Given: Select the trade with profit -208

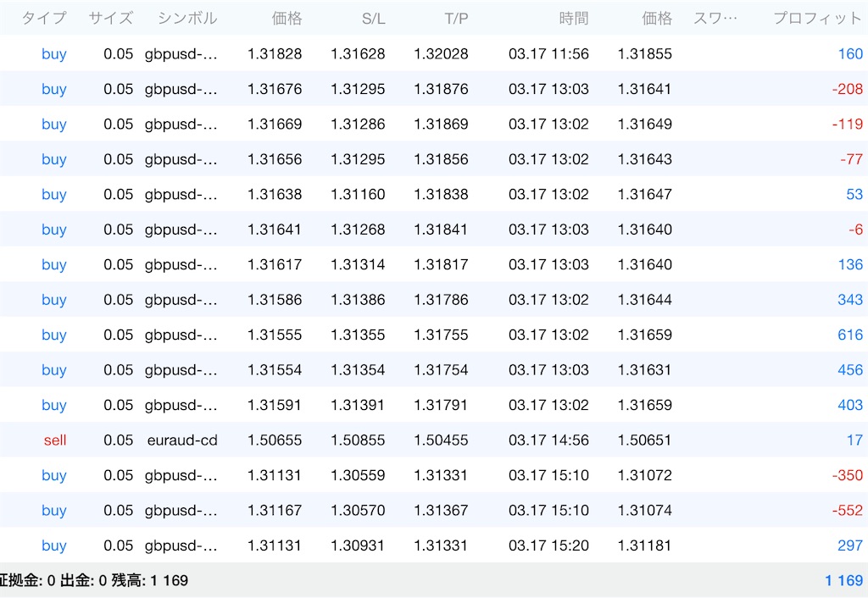Looking at the screenshot, I should [x=434, y=88].
